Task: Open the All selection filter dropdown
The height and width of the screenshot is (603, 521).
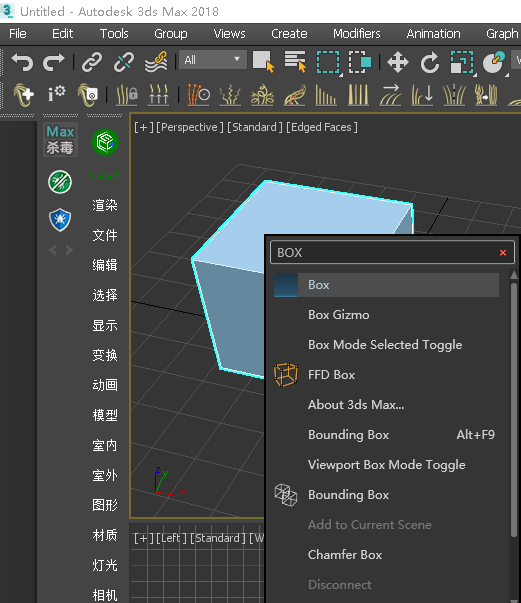Action: [x=213, y=60]
